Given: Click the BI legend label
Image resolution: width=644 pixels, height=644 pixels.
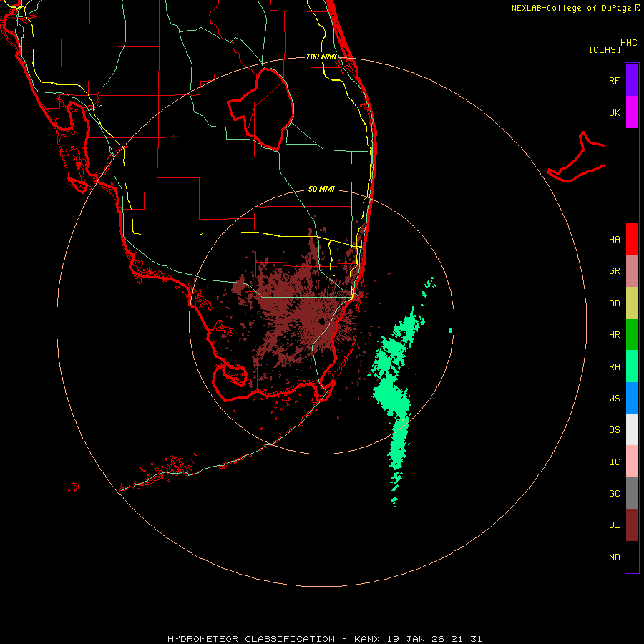Looking at the screenshot, I should (x=614, y=525).
